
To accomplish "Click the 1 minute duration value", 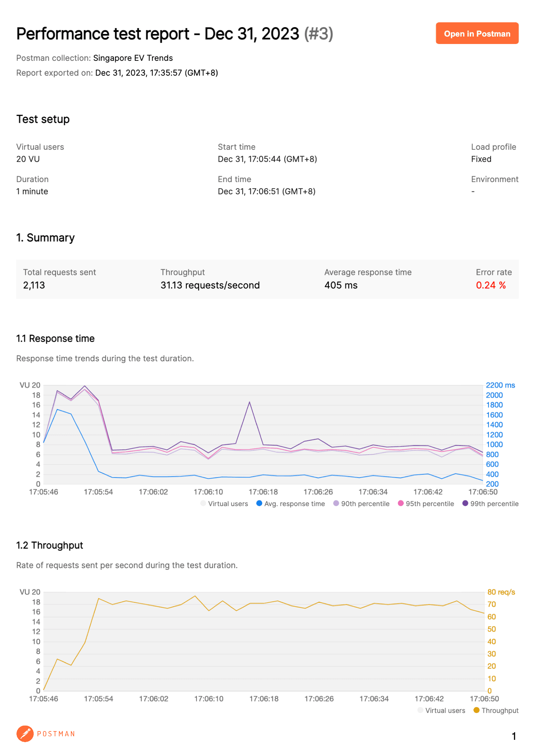I will tap(32, 191).
